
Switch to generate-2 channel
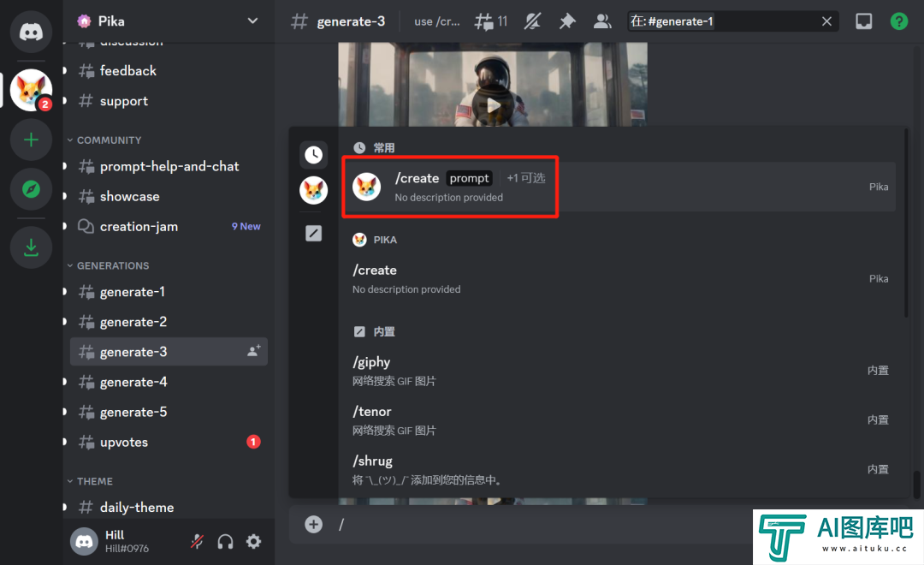169,322
